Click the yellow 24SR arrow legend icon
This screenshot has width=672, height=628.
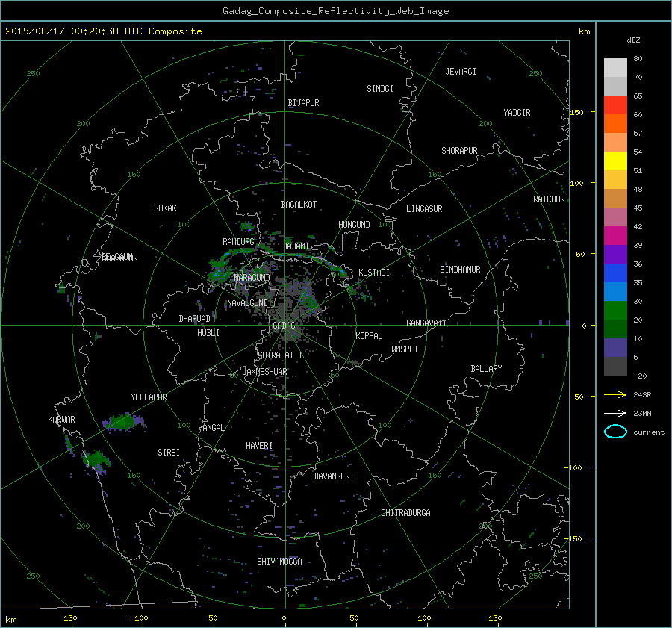[x=615, y=394]
